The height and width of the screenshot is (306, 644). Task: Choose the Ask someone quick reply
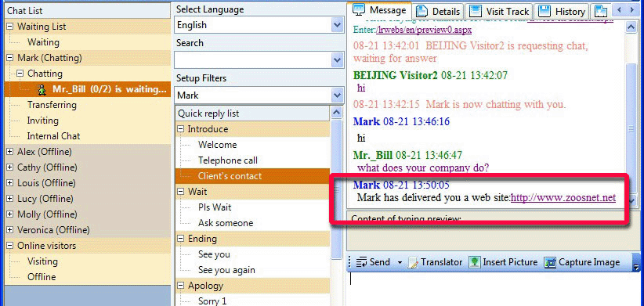226,223
